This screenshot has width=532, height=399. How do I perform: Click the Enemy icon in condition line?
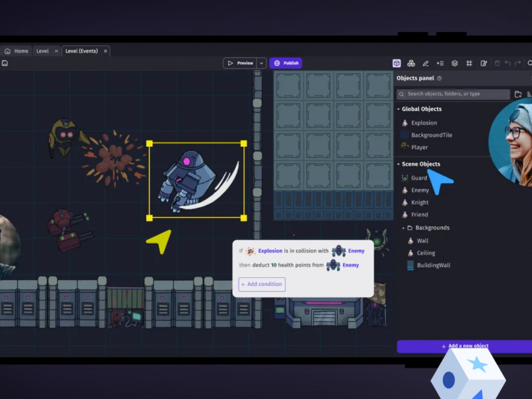click(338, 251)
